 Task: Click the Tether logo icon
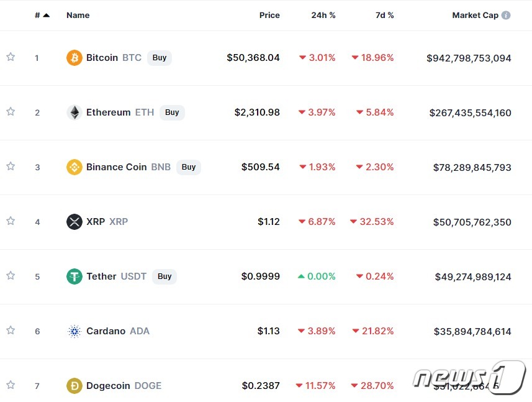[x=74, y=276]
